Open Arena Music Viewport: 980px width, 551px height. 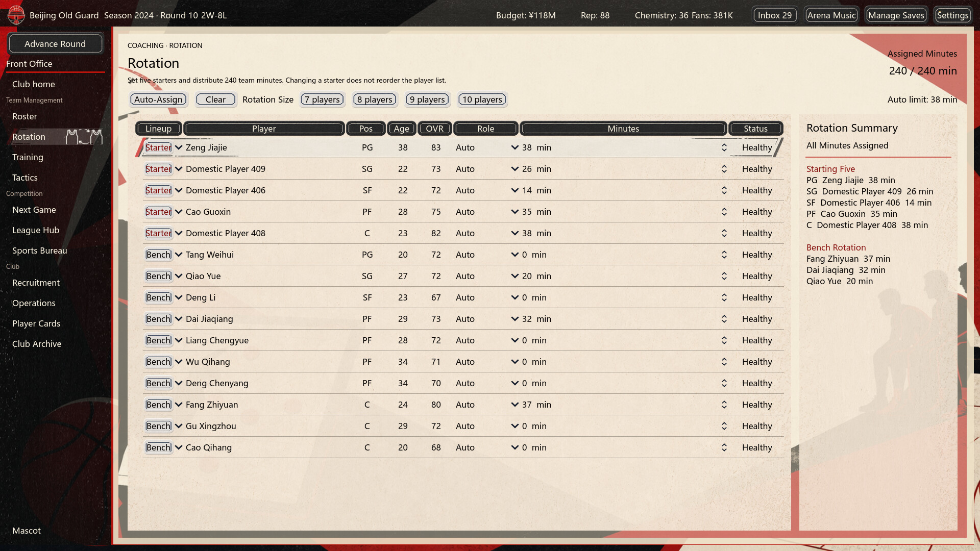pos(831,15)
